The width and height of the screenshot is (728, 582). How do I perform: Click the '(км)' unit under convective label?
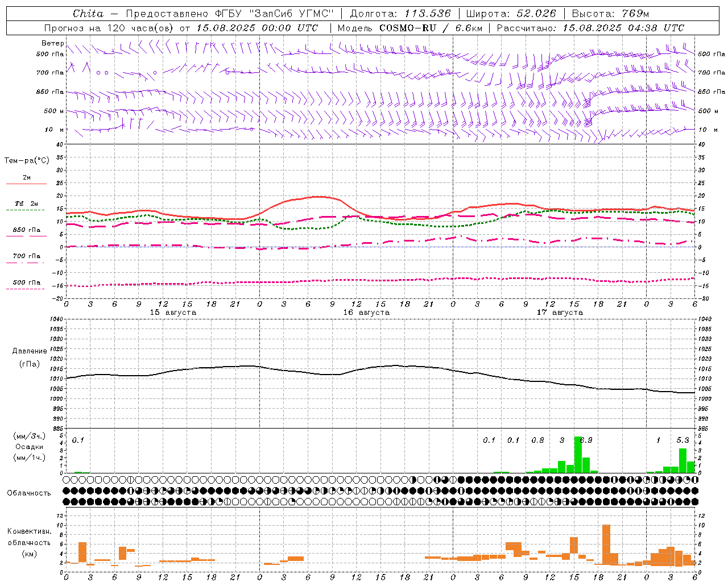pyautogui.click(x=29, y=554)
